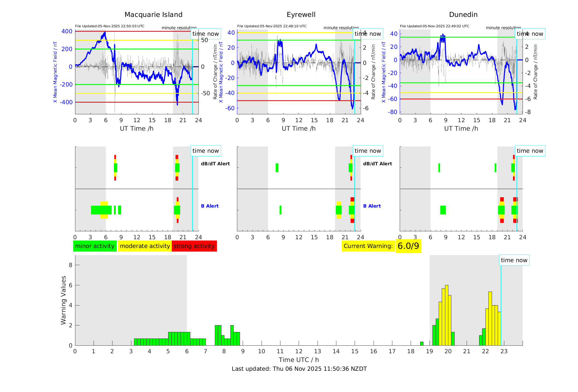Viewport: 578px width, 392px height.
Task: Click 'Last updated' timestamp text at bottom
Action: point(299,369)
